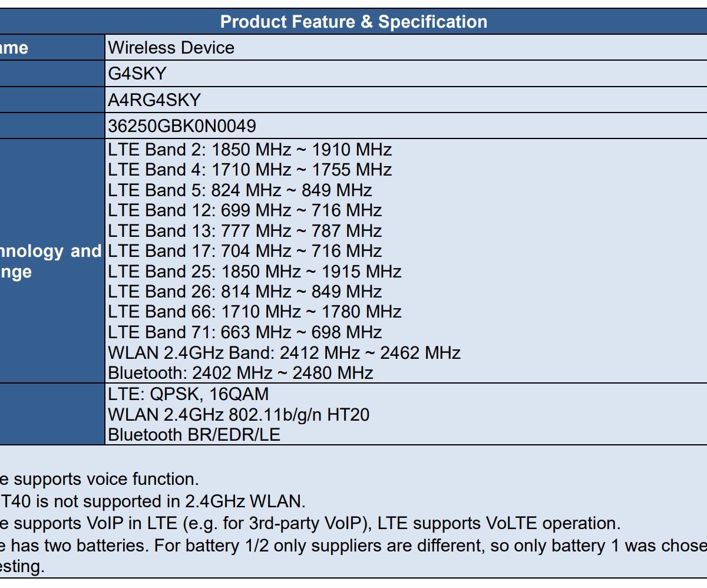Click the LTE: QPSK, 16QAM modulation line

(189, 394)
